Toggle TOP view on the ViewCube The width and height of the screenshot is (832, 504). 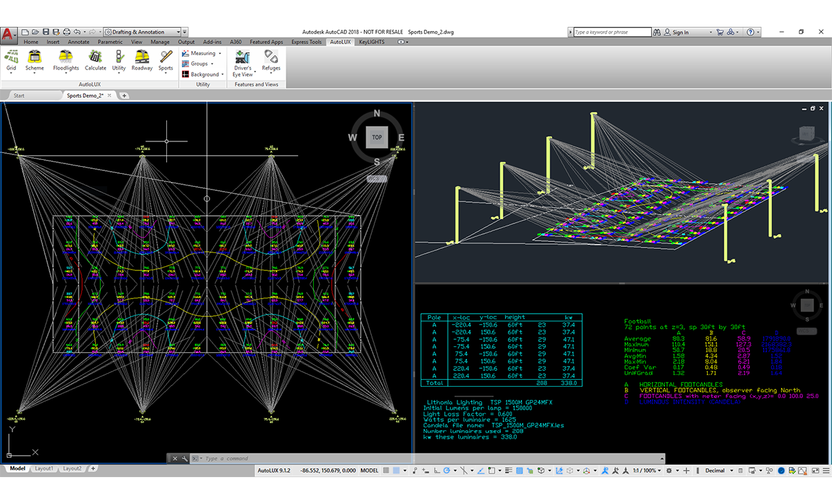pos(377,137)
